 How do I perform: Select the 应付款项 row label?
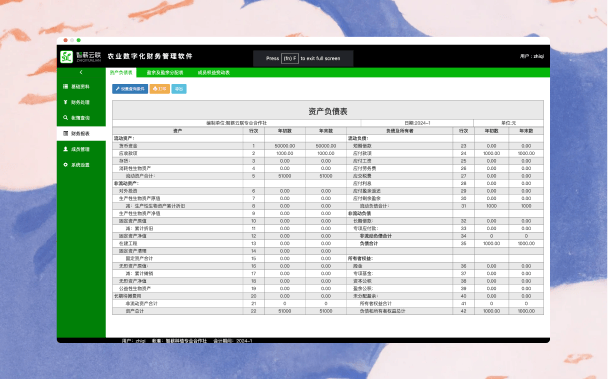(362, 153)
